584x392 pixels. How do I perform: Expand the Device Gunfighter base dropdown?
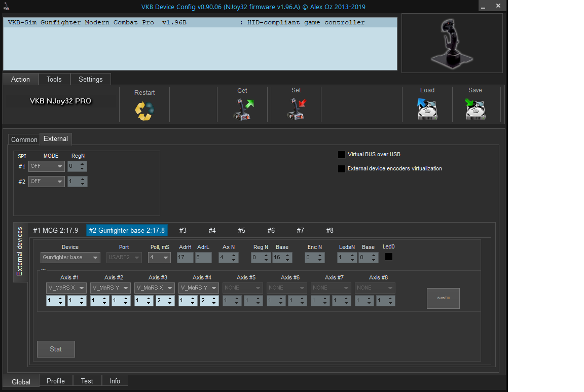point(70,258)
